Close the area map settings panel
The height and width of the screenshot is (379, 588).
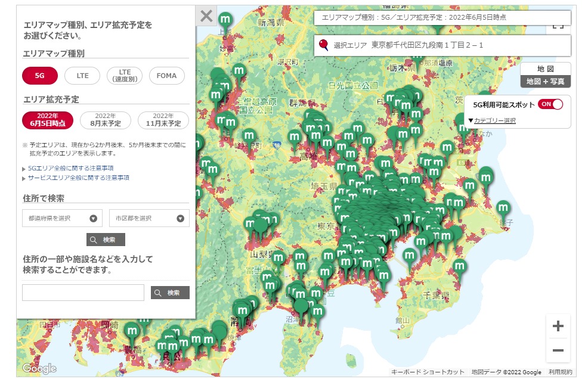click(x=206, y=16)
